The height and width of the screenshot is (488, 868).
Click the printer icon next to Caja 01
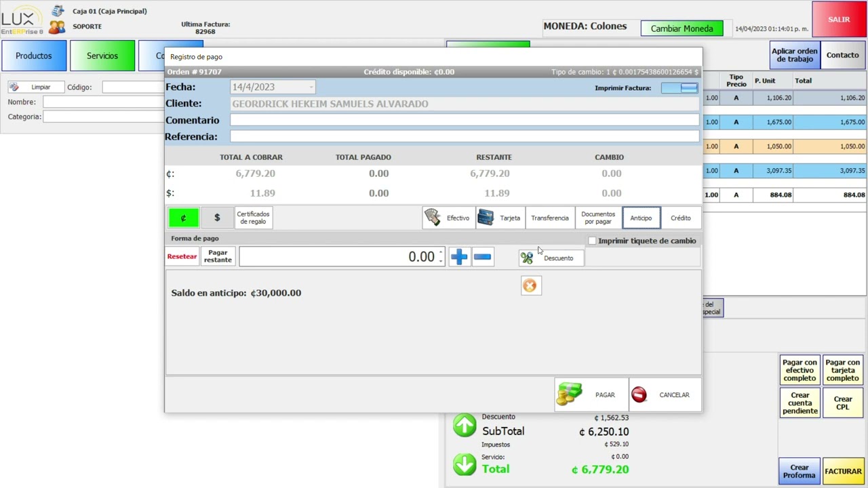pyautogui.click(x=58, y=11)
